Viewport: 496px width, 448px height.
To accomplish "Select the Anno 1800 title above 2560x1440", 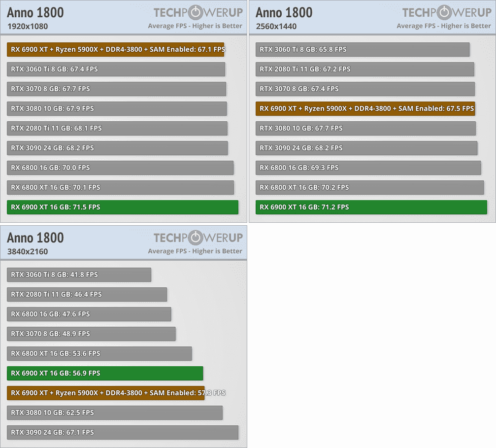I will [284, 13].
